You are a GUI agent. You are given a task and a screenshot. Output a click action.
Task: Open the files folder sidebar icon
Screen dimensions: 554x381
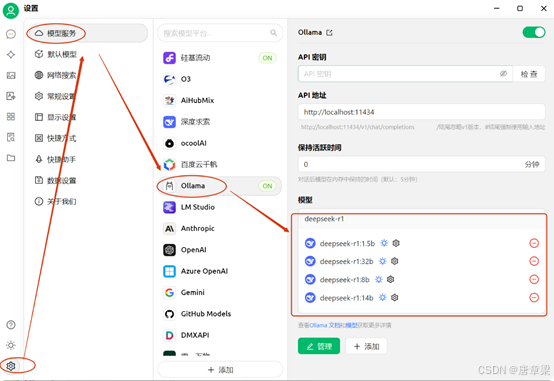pos(11,158)
